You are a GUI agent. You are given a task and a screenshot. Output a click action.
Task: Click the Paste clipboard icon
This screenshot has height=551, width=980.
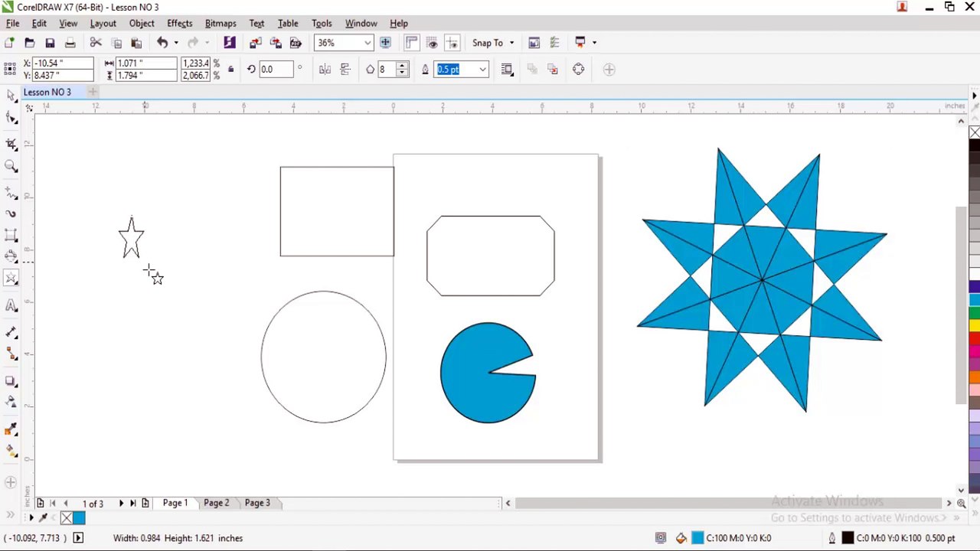[136, 43]
